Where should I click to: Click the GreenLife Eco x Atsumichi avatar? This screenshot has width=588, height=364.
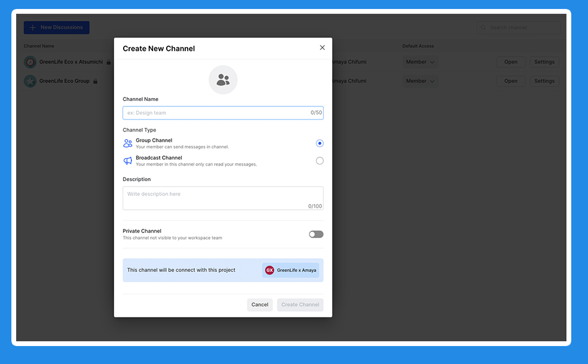(x=30, y=62)
